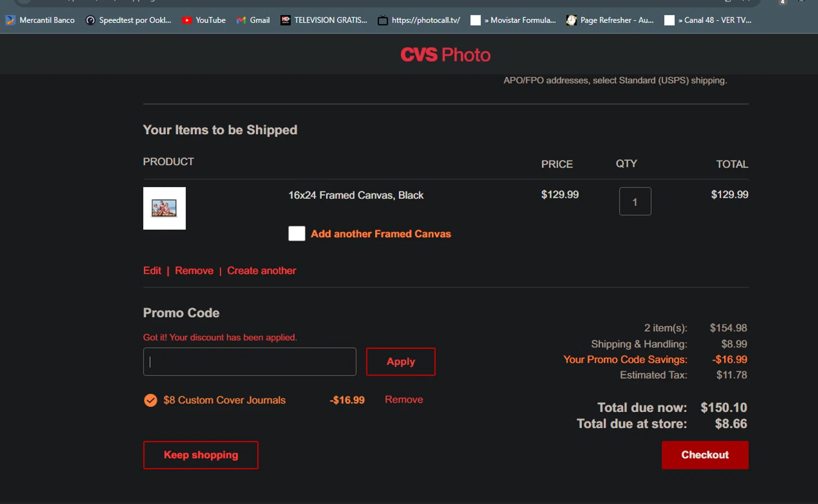
Task: Remove the $8 Custom Cover Journals promo
Action: click(404, 400)
